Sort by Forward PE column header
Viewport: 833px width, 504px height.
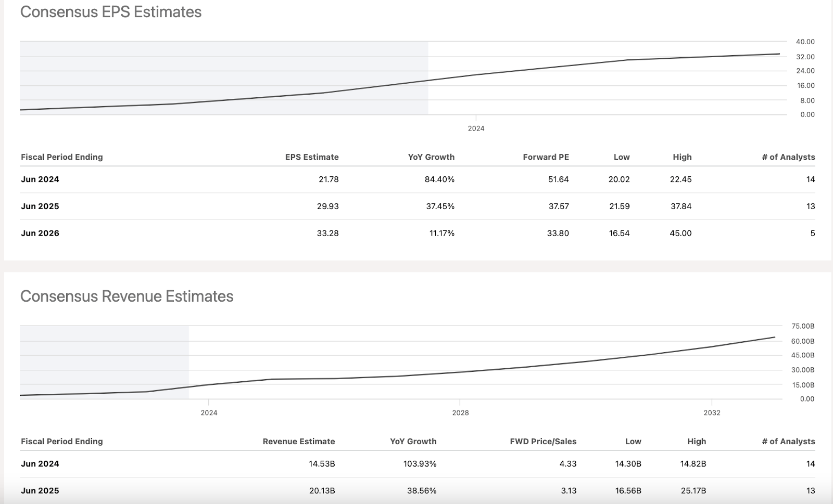click(x=546, y=157)
